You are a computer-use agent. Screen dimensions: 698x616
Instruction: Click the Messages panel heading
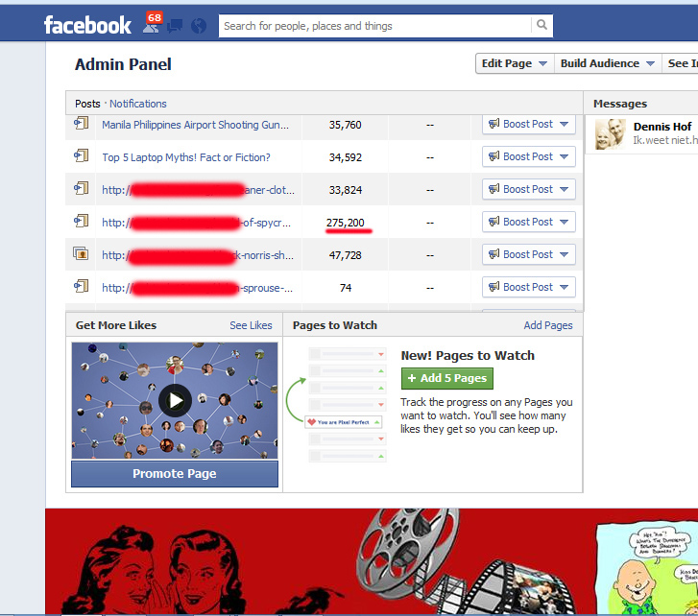620,104
